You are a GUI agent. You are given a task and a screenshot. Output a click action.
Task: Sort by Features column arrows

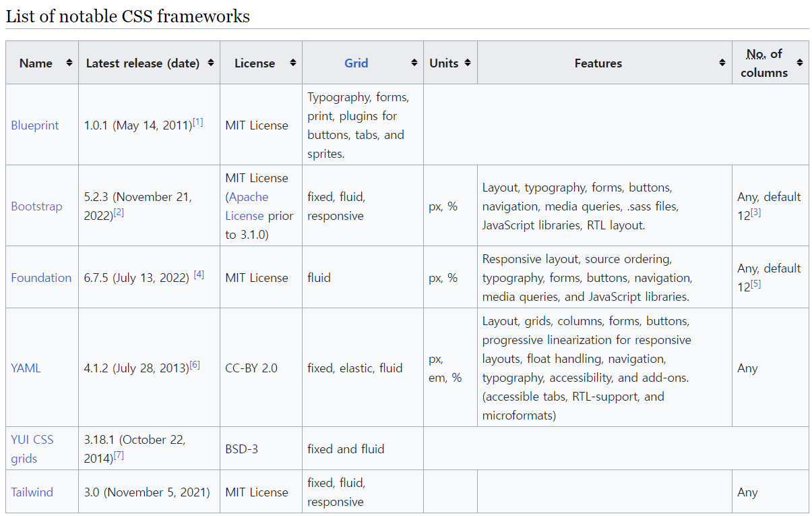click(x=722, y=63)
